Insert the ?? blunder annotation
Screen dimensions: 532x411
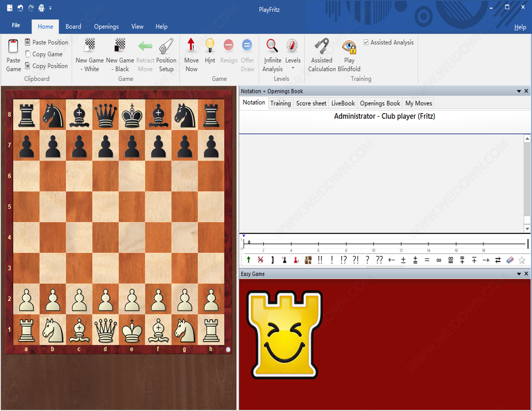click(379, 260)
